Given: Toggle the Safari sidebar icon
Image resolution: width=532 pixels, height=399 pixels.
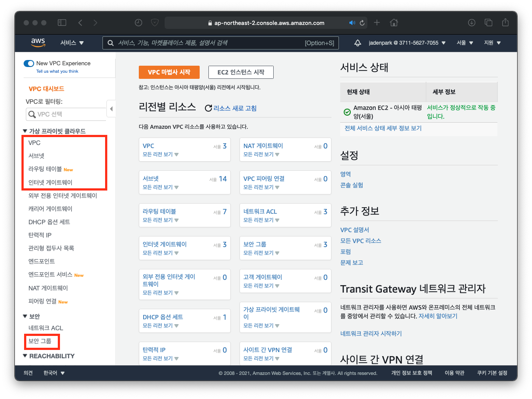Looking at the screenshot, I should pos(62,23).
